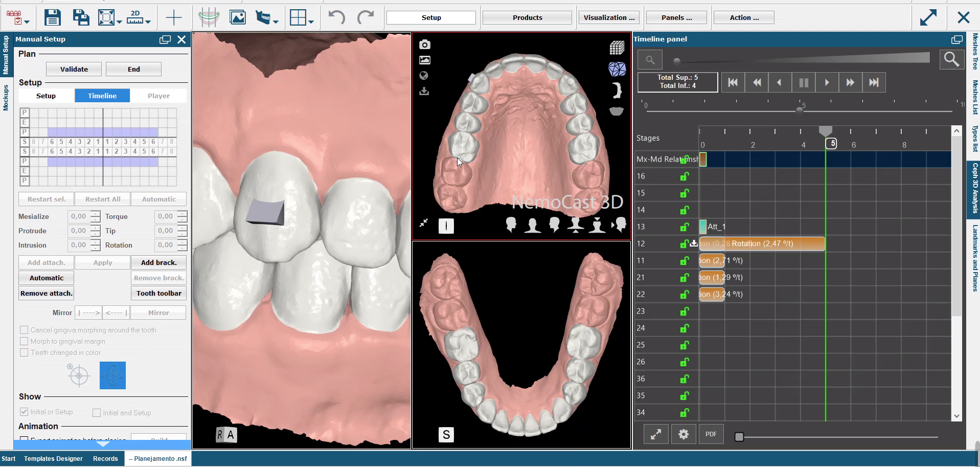Open timeline settings gear icon
980x467 pixels.
pyautogui.click(x=683, y=434)
